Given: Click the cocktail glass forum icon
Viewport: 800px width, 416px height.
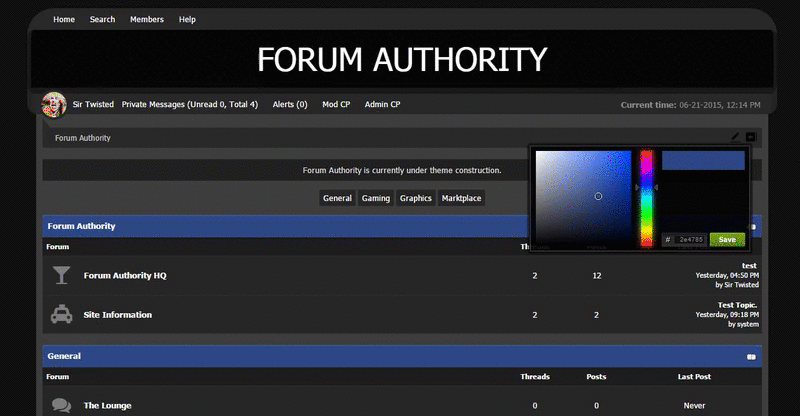Looking at the screenshot, I should click(x=61, y=275).
